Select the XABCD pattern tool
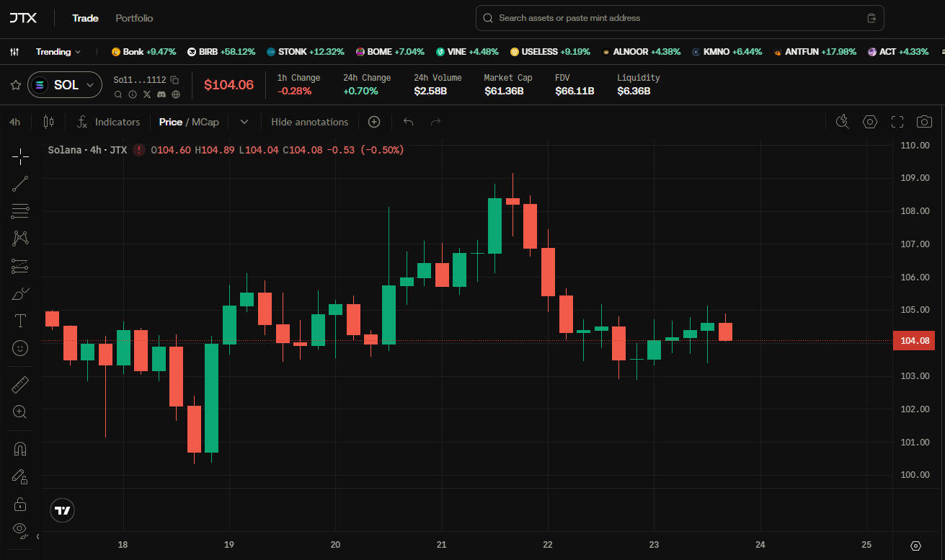This screenshot has width=945, height=560. pos(20,239)
